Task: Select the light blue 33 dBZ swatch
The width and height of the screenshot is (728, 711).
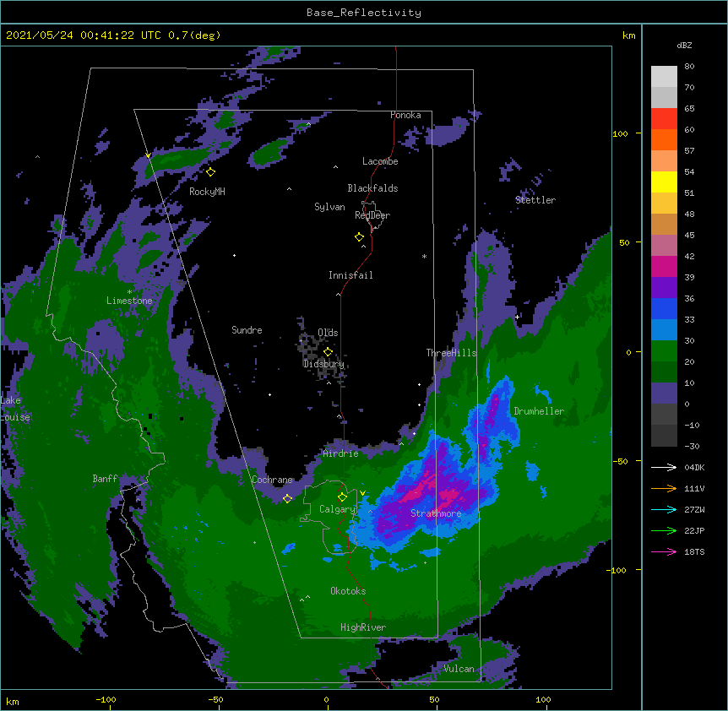Action: [664, 330]
